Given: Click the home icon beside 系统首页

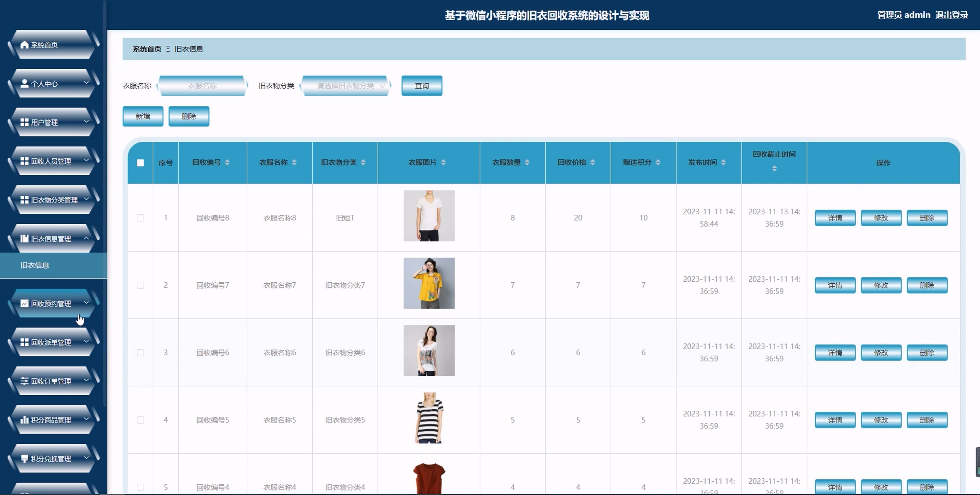Looking at the screenshot, I should (x=24, y=45).
